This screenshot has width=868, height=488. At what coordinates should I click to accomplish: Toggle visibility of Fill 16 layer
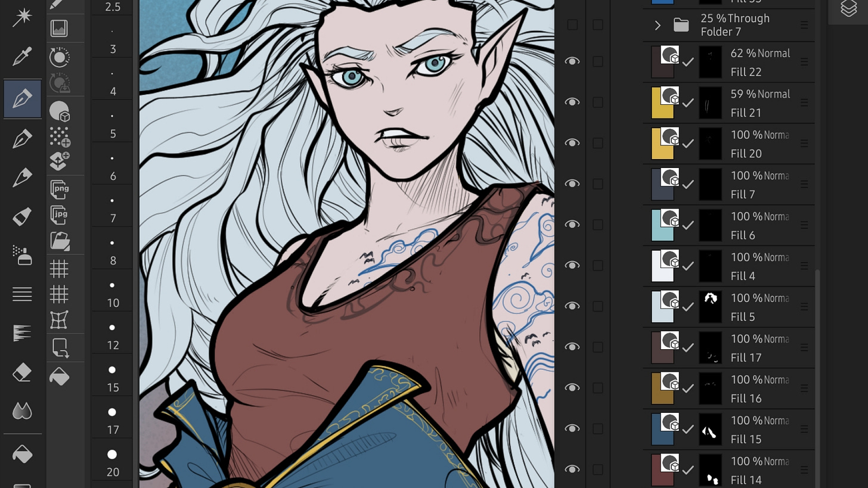(572, 388)
